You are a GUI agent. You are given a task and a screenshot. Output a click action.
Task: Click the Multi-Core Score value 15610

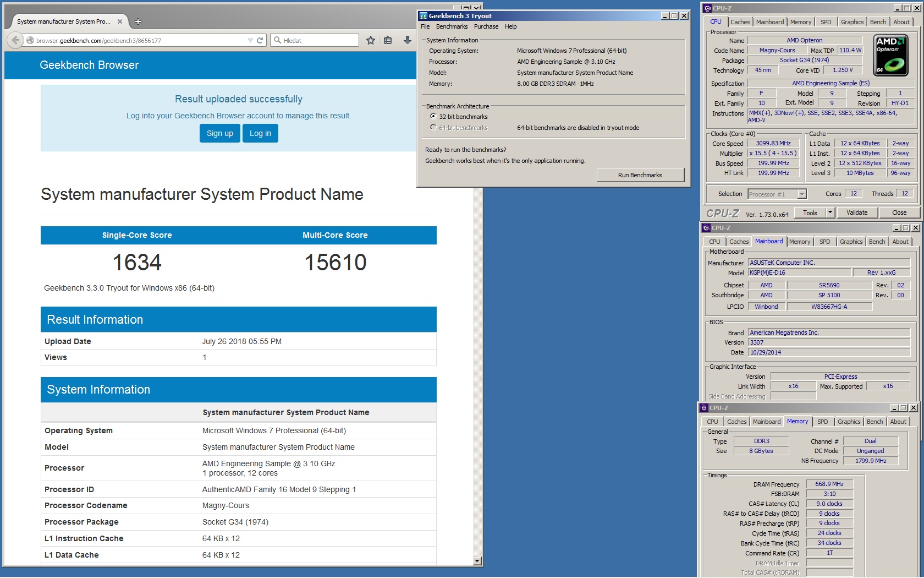point(335,263)
